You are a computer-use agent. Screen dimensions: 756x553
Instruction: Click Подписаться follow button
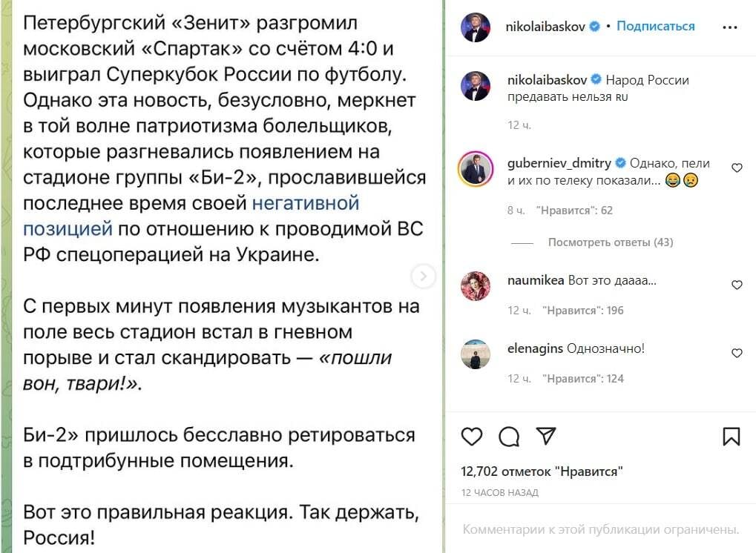point(656,27)
